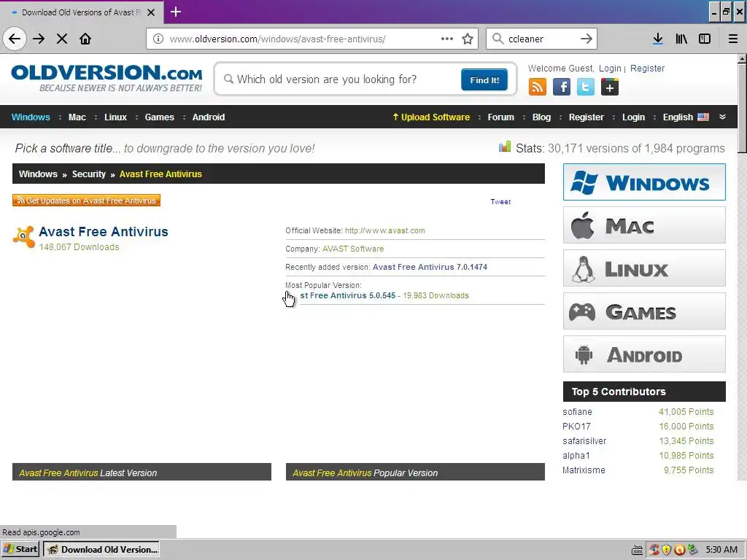Open the orange RSS feed icon

[538, 87]
